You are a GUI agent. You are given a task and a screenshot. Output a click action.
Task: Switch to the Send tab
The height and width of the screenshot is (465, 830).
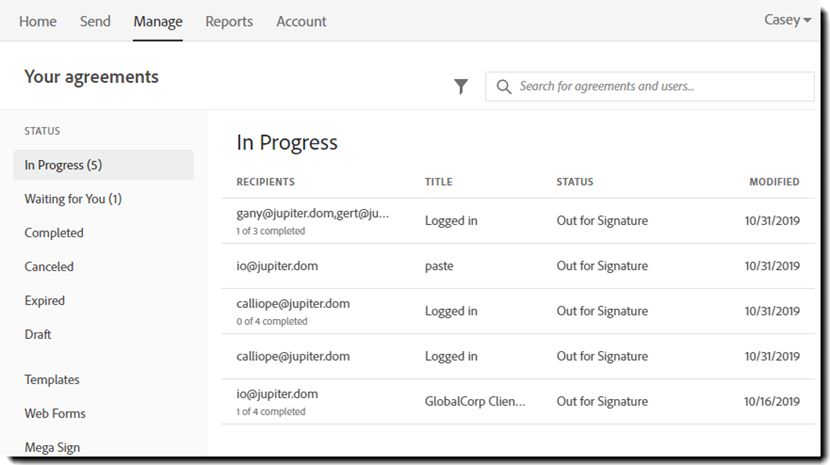95,21
